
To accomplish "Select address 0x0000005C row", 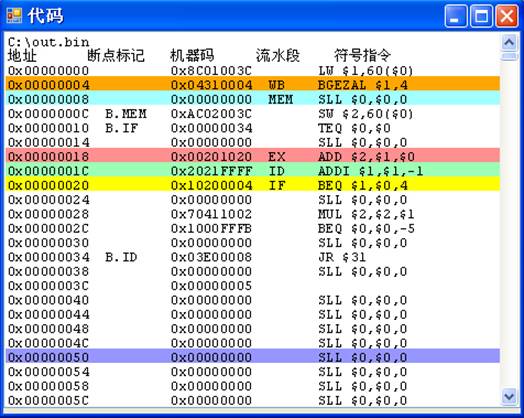I will pos(253,400).
